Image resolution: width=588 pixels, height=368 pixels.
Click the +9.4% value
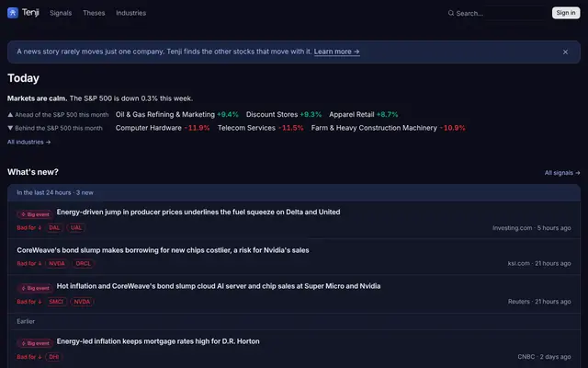pos(228,114)
